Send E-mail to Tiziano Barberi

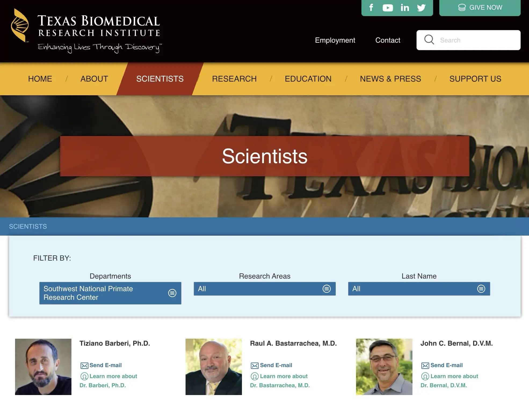point(106,365)
